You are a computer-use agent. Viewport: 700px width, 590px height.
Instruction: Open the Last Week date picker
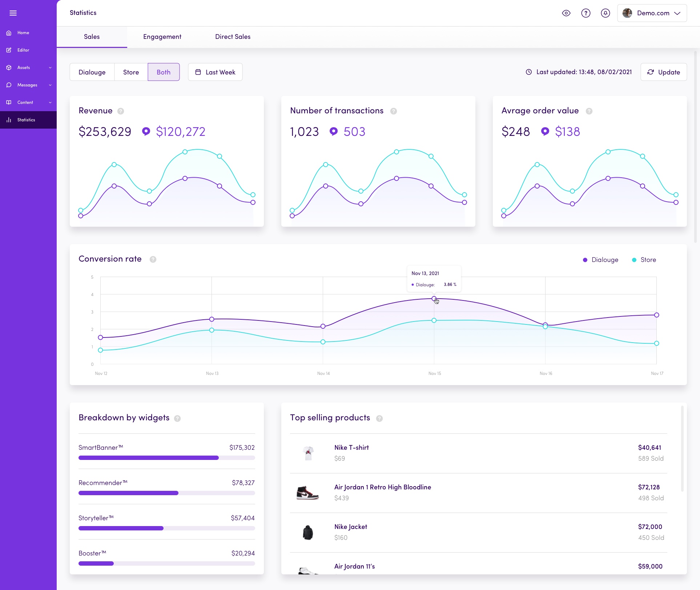click(215, 72)
